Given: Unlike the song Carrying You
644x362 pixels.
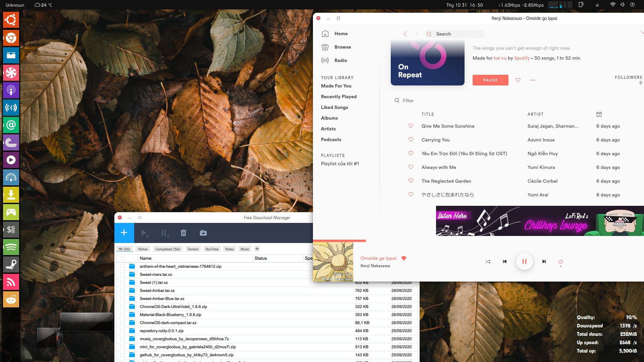Looking at the screenshot, I should [411, 139].
